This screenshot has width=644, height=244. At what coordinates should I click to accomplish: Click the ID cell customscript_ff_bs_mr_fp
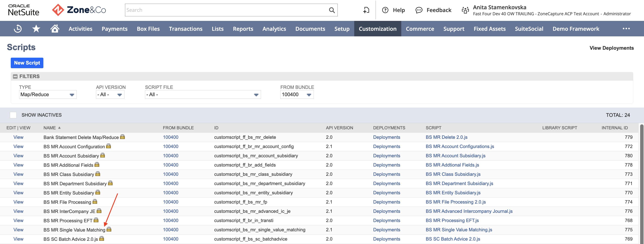point(241,202)
